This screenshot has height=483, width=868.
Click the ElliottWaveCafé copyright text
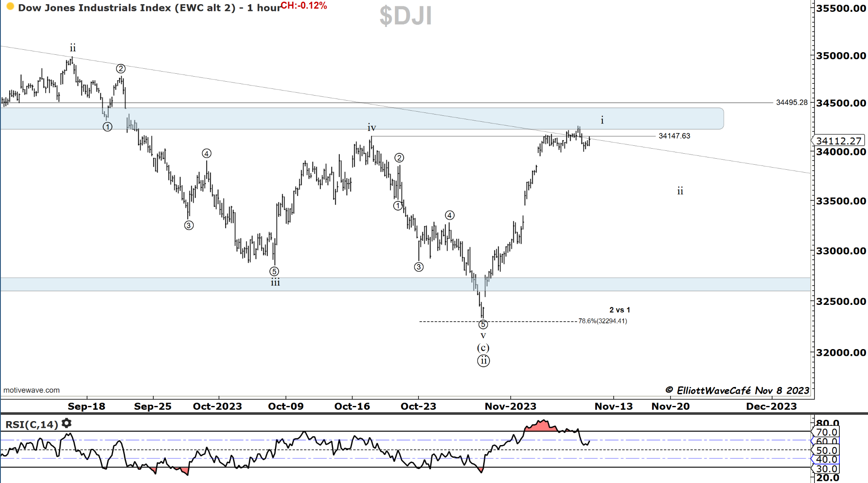[737, 390]
